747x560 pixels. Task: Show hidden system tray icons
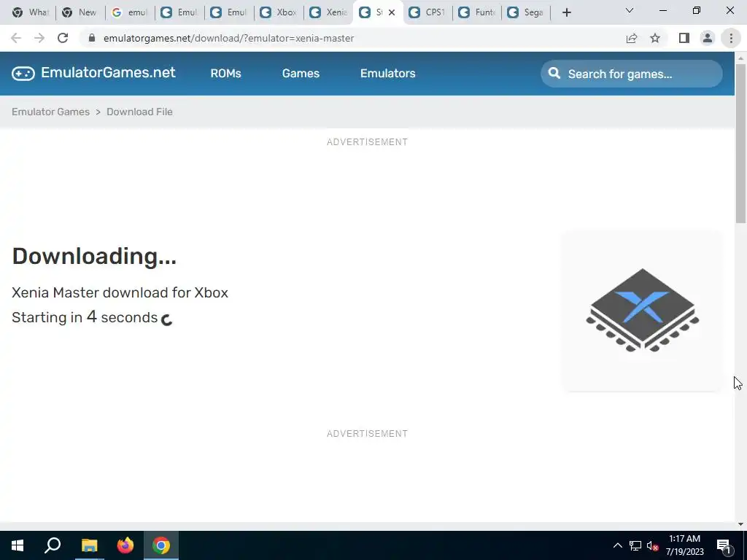point(617,545)
